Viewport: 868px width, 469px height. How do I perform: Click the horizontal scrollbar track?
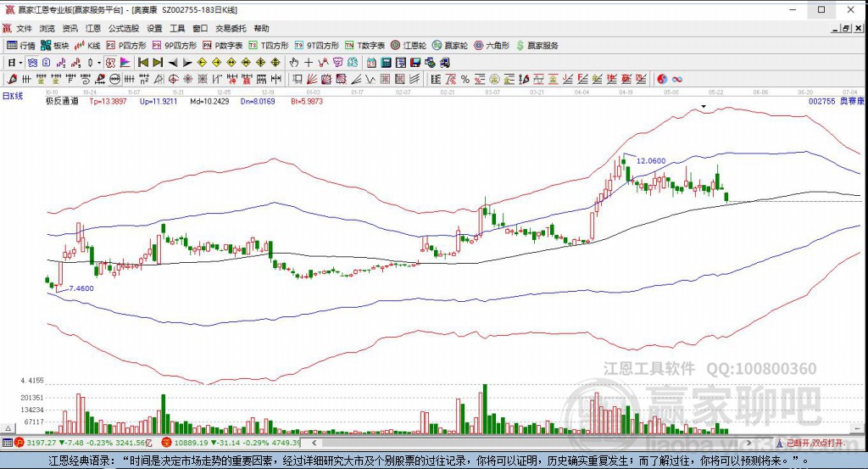point(531,443)
